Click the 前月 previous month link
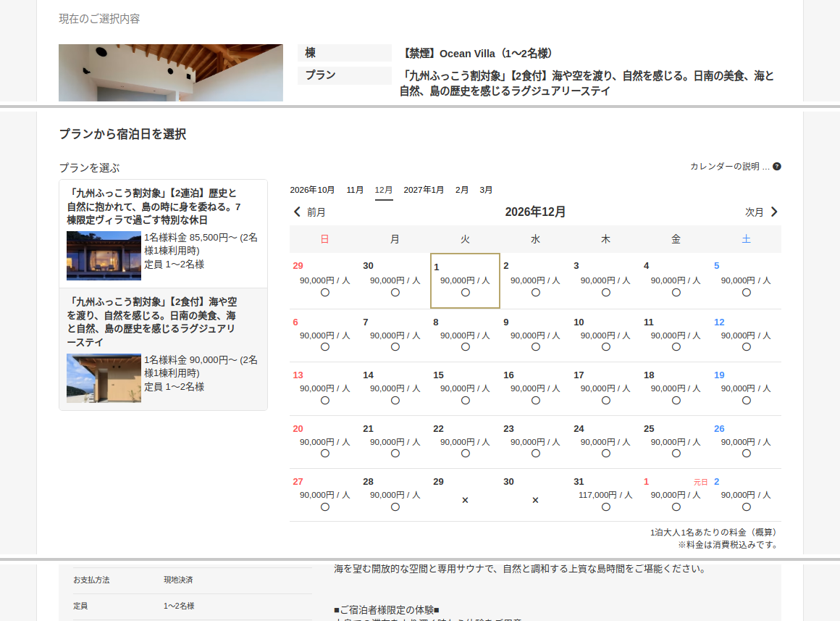This screenshot has height=621, width=840. 316,212
